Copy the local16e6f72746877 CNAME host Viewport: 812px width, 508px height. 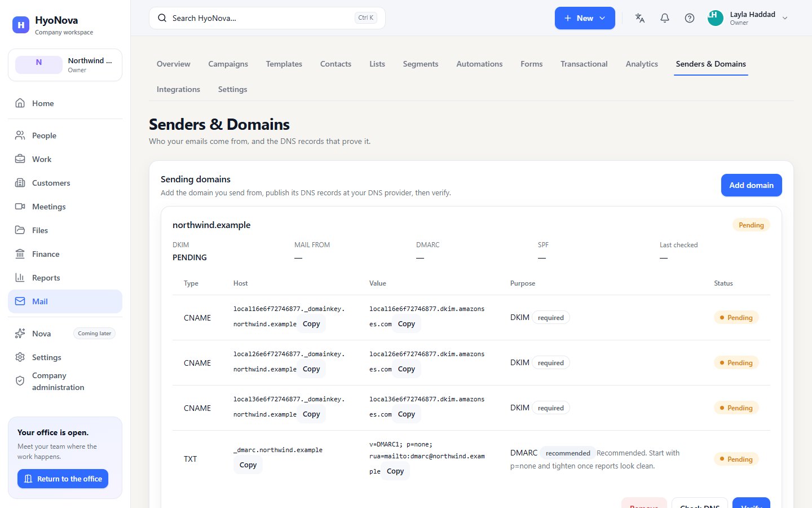[x=311, y=324]
